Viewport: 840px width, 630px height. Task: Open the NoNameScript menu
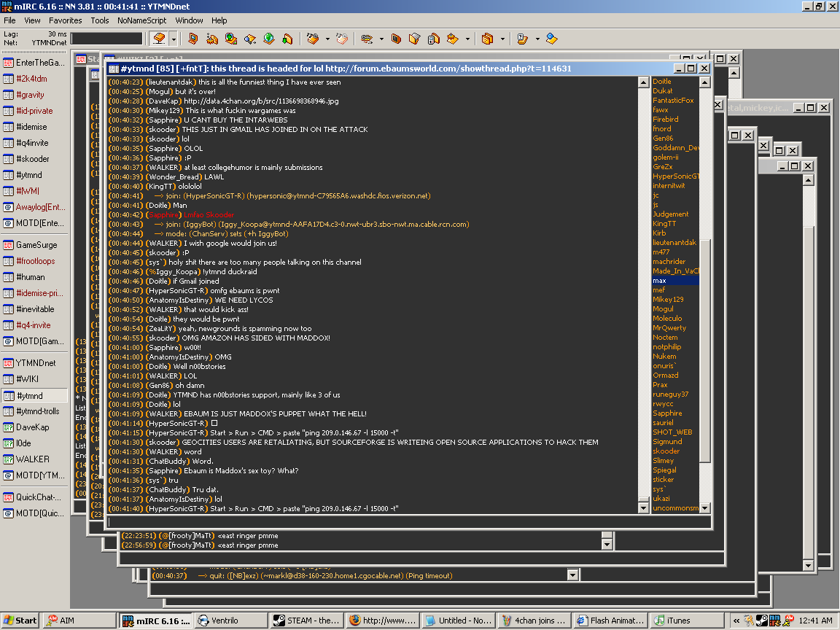tap(141, 20)
